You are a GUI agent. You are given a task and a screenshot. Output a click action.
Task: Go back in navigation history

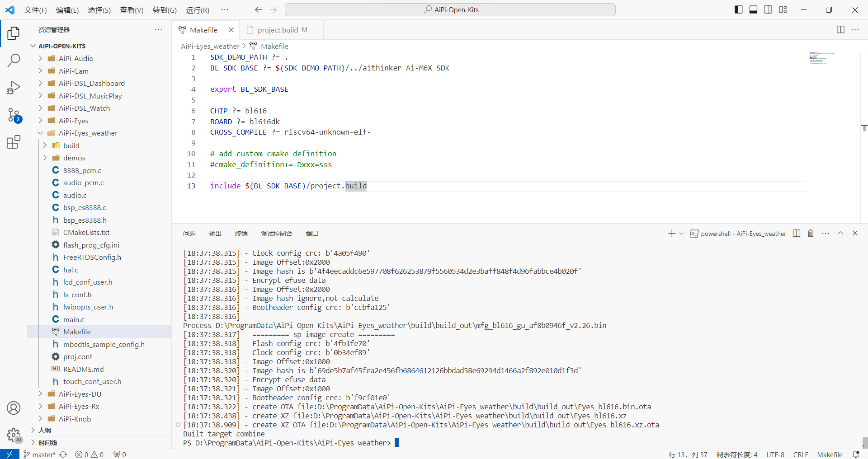[258, 10]
